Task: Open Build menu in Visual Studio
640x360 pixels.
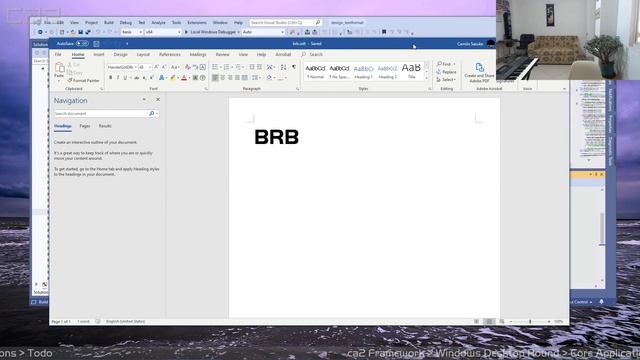Action: (109, 22)
